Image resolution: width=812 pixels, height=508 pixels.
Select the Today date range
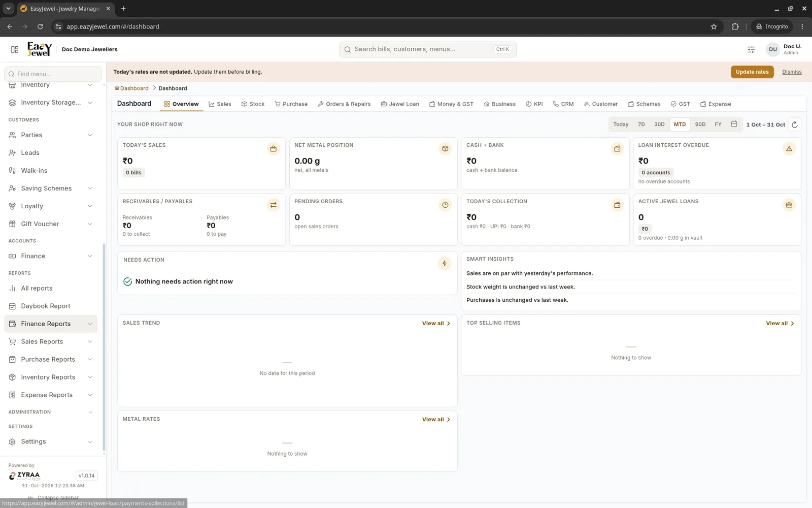(621, 124)
